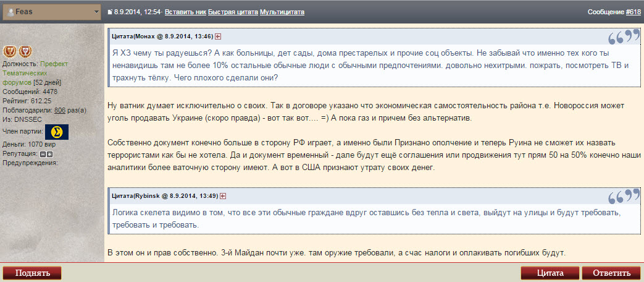Viewport: 644px width, 282px height.
Task: Open the Feas user dropdown
Action: (52, 12)
